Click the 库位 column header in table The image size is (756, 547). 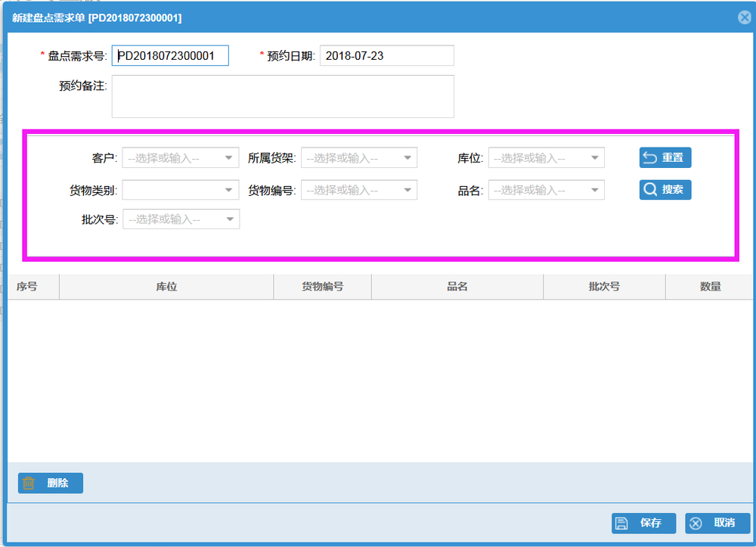coord(166,287)
